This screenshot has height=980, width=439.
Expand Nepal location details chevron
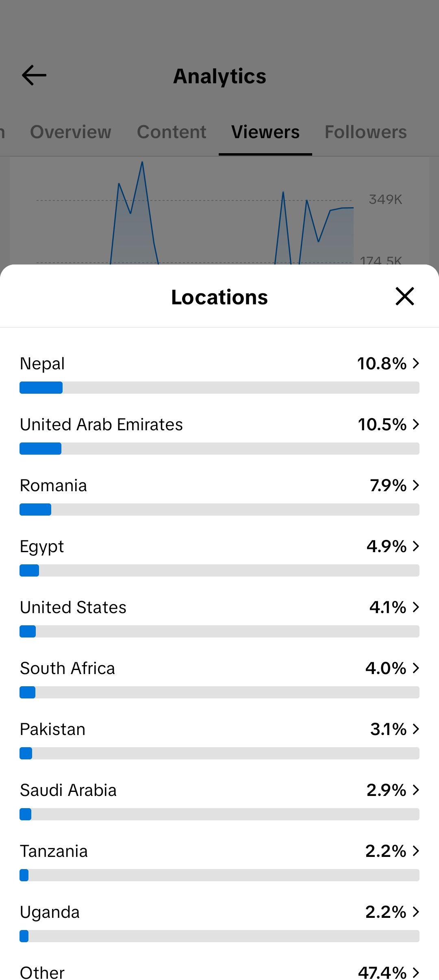click(416, 363)
